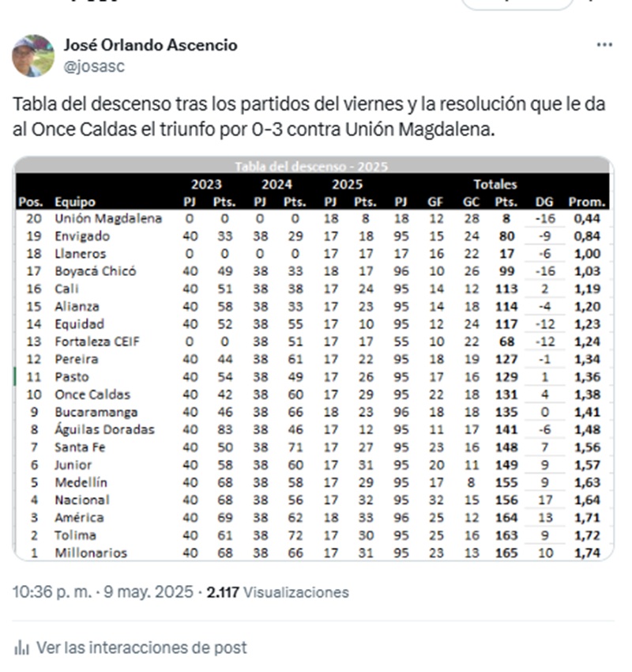Click the table title Tabla del descenso - 2025
Screen dimensions: 632x672
tap(311, 166)
